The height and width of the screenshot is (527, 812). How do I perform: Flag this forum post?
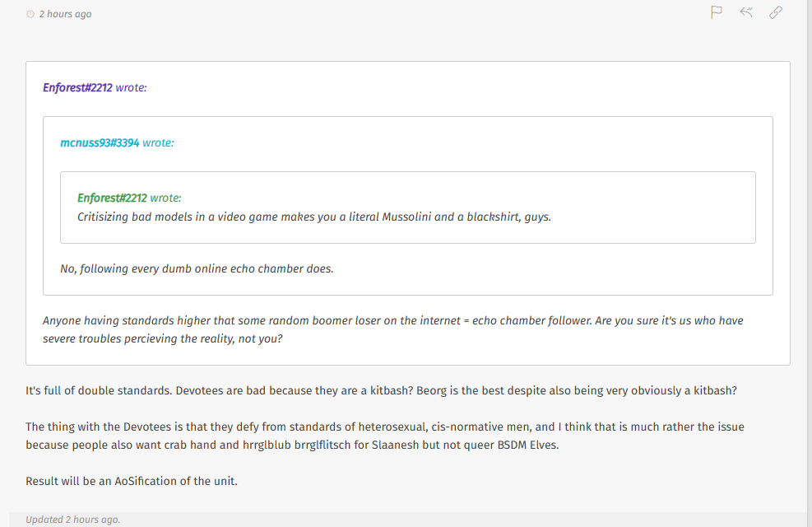click(x=717, y=12)
